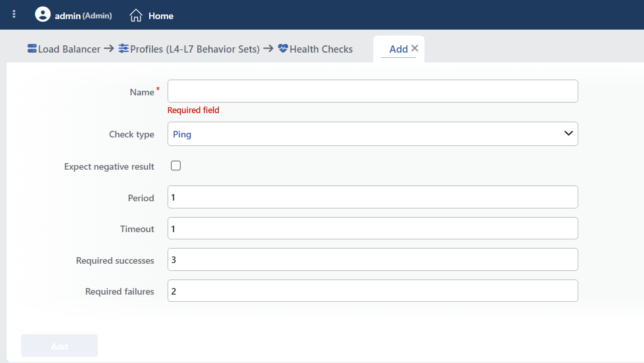Toggle the Expect negative result checkbox
This screenshot has height=363, width=644.
coord(176,165)
